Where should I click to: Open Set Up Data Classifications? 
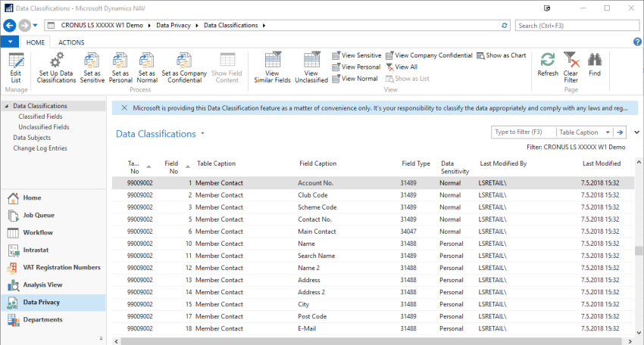click(56, 68)
